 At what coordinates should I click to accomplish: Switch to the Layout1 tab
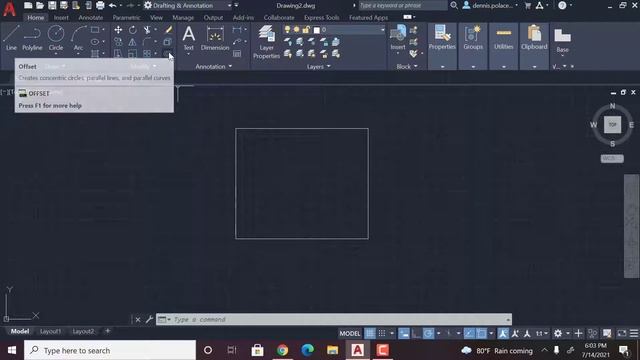50,331
